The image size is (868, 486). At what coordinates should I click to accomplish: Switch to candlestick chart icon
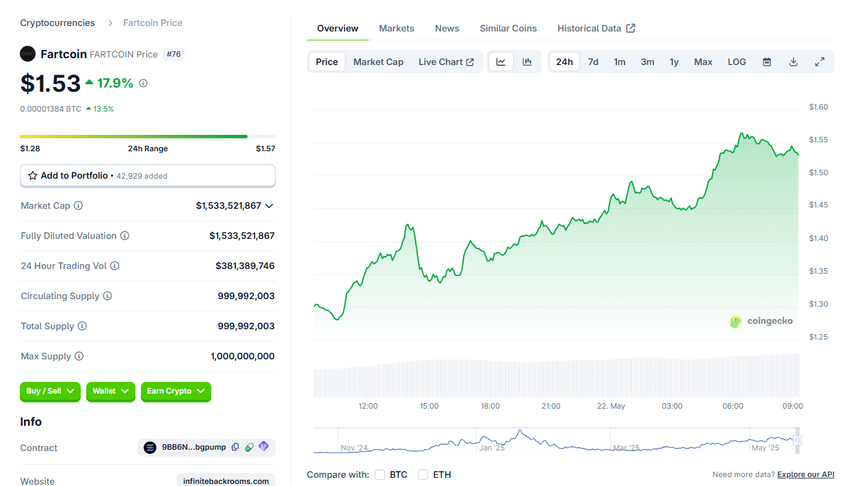[x=527, y=62]
